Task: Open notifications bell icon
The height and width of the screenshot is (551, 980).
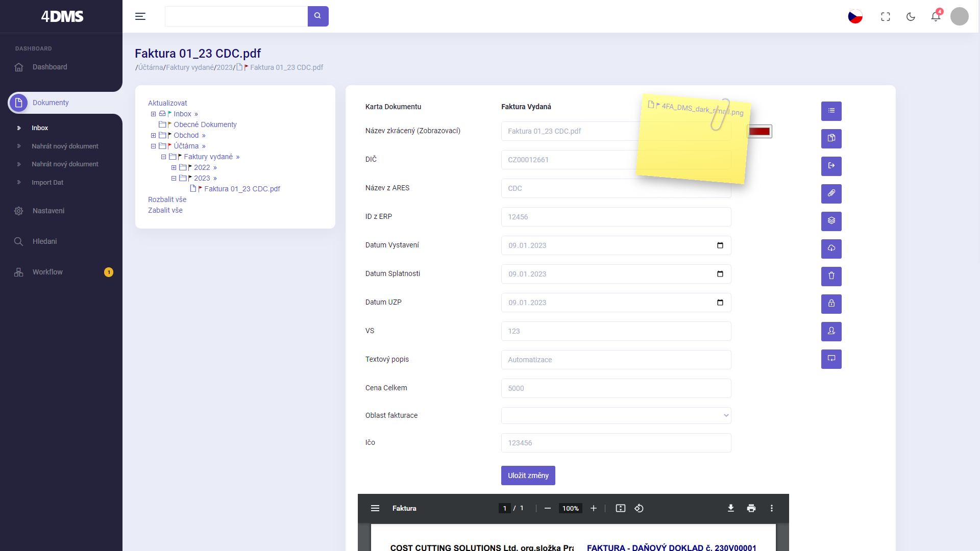Action: click(935, 16)
